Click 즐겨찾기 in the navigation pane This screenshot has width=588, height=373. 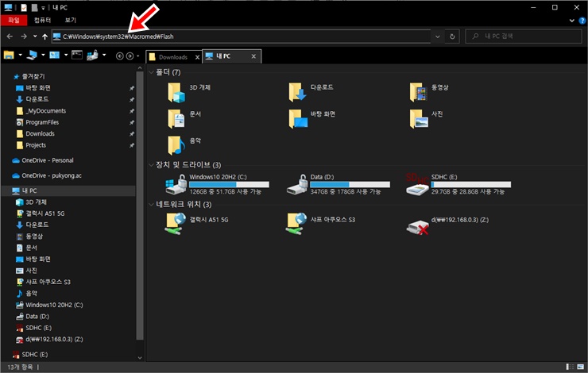(x=33, y=76)
